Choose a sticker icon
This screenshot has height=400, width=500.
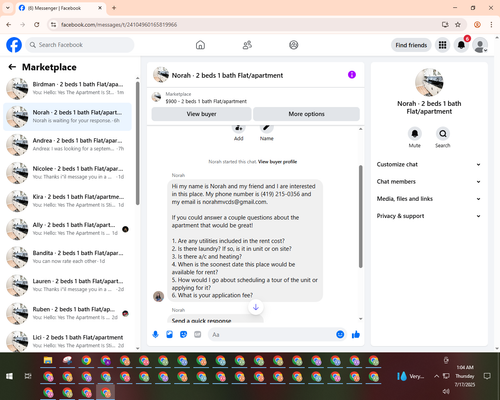pos(183,334)
